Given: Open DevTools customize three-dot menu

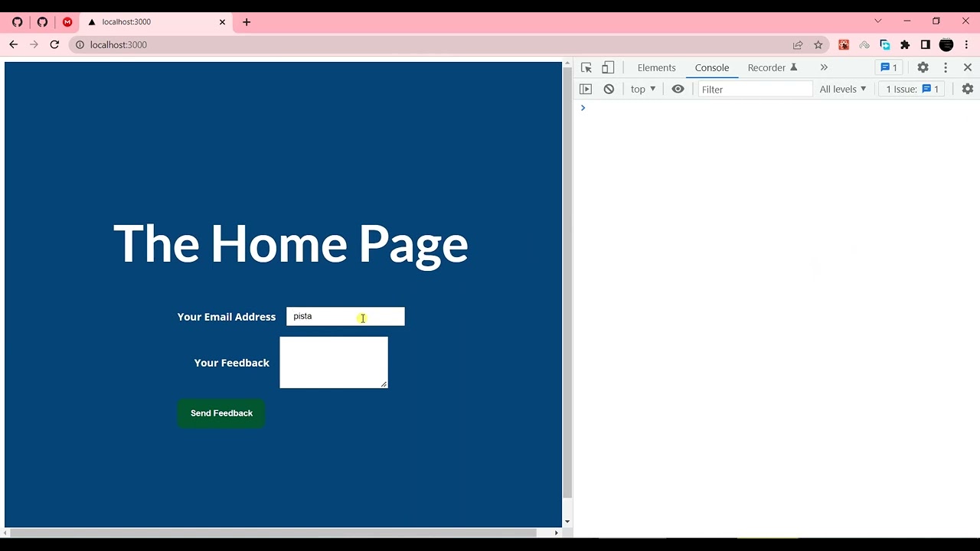Looking at the screenshot, I should [946, 67].
